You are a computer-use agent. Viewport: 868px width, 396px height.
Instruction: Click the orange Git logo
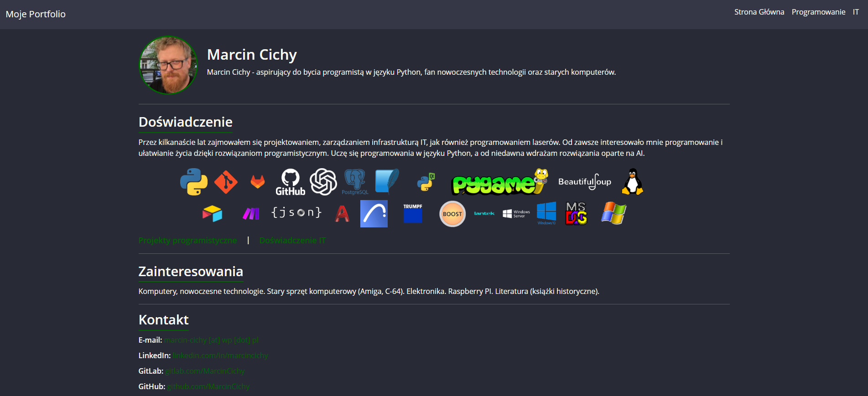point(226,182)
